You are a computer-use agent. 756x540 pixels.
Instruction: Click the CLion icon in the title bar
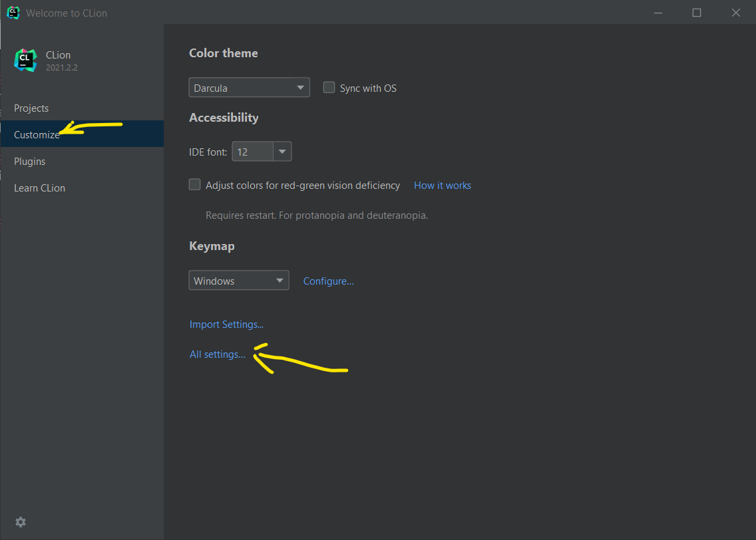click(x=13, y=13)
